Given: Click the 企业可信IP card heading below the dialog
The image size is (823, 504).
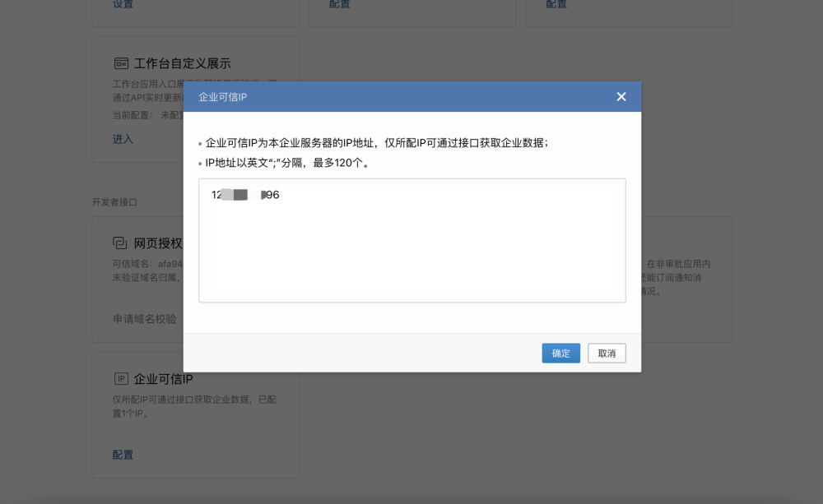Looking at the screenshot, I should click(163, 379).
